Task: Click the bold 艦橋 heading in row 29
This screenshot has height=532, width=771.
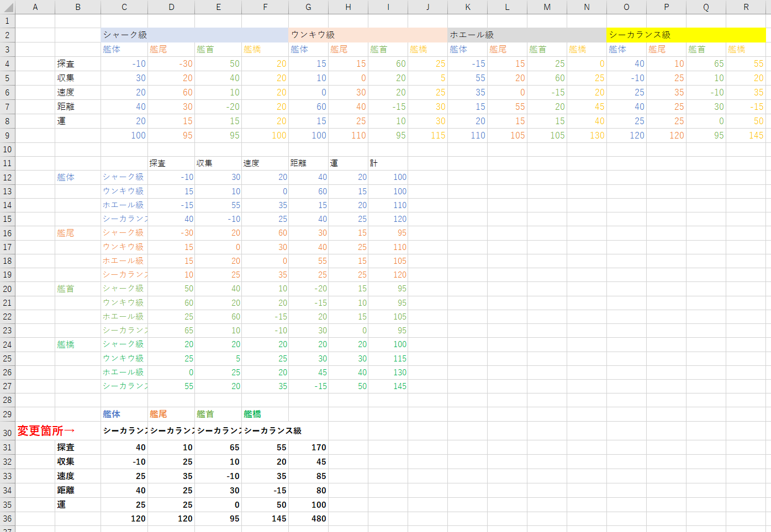Action: click(252, 414)
